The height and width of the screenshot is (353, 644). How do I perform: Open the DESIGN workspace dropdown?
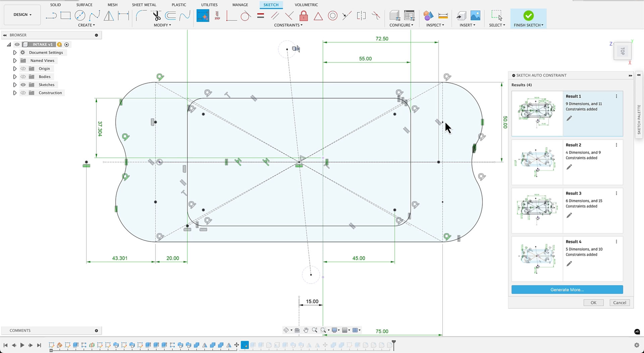pos(22,15)
